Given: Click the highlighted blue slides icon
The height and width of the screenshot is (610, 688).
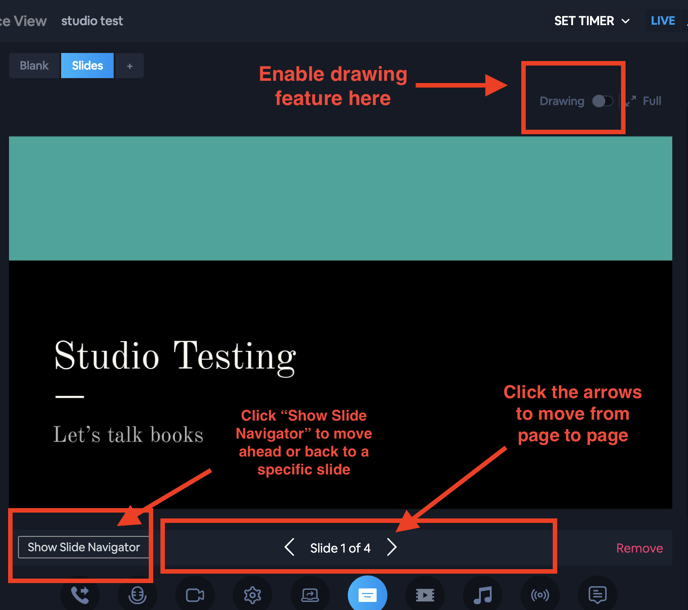Looking at the screenshot, I should coord(367,595).
